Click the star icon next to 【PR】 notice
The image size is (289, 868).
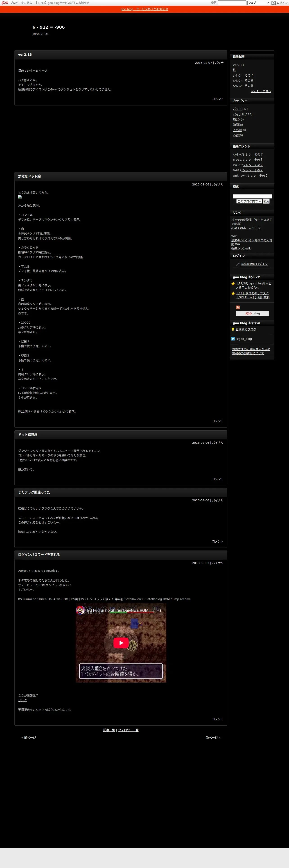[x=233, y=293]
